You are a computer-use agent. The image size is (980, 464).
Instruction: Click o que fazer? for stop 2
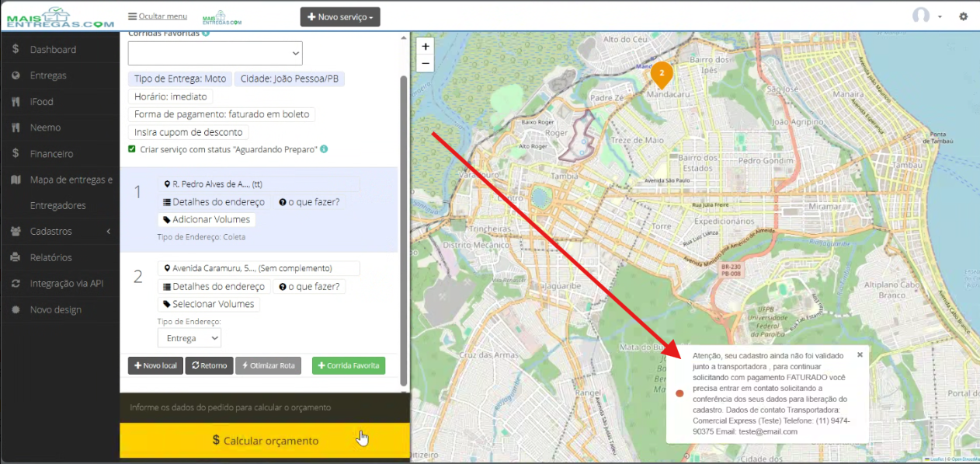(309, 286)
